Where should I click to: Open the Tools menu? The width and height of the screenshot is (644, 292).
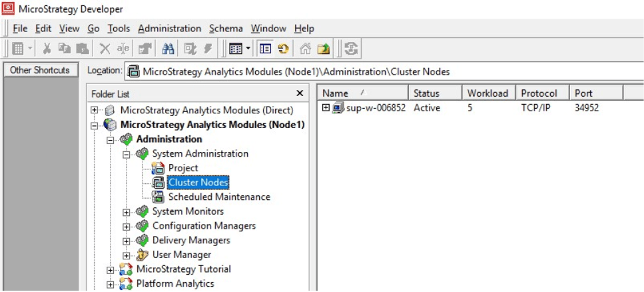[119, 29]
